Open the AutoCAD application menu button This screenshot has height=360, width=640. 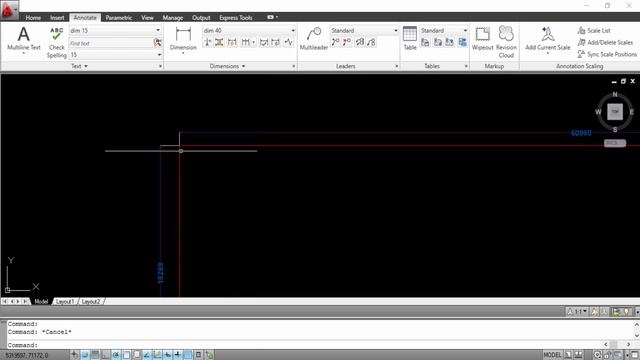(x=9, y=10)
